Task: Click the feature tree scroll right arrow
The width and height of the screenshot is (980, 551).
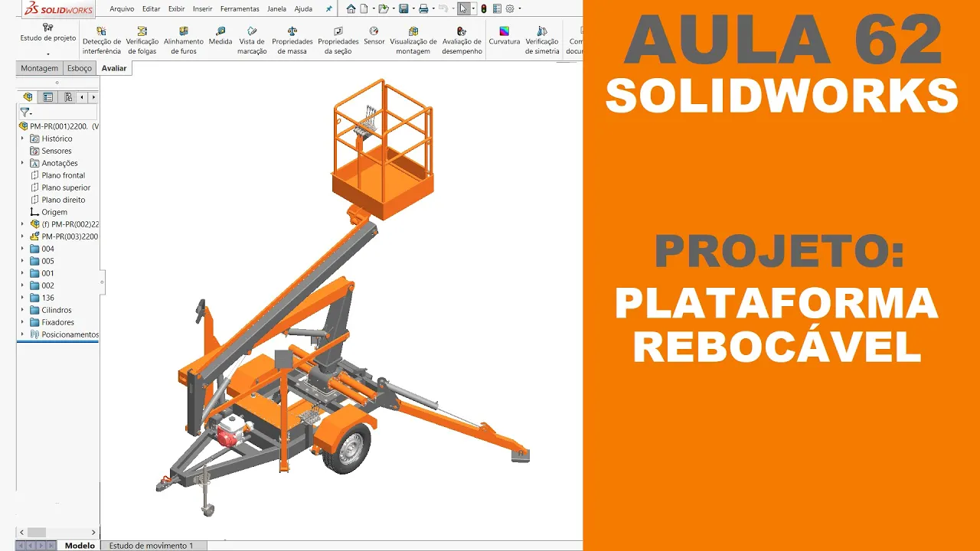Action: click(93, 532)
